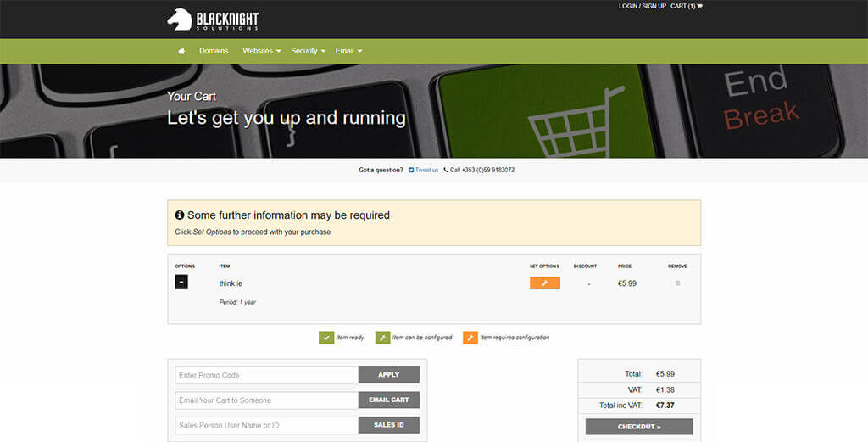Proceed with the Checkout button

click(x=638, y=427)
